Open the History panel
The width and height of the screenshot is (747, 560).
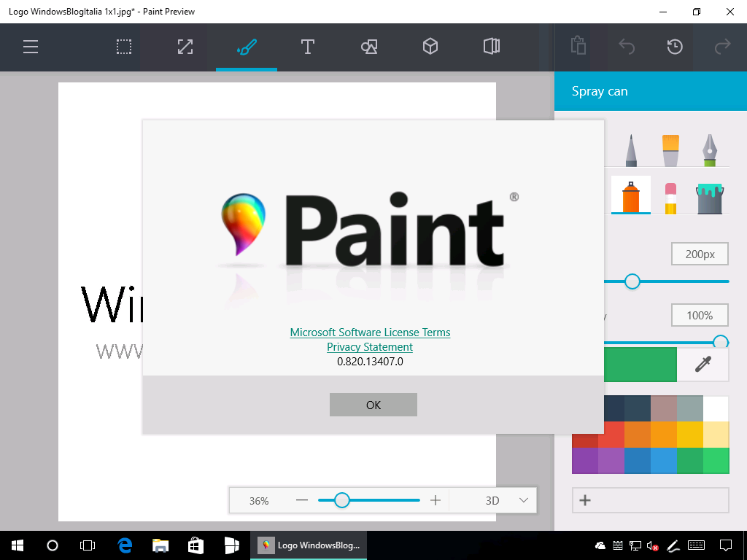[673, 47]
